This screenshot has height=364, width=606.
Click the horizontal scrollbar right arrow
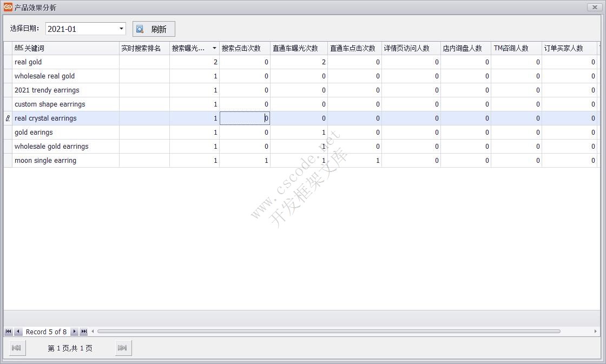click(x=595, y=331)
